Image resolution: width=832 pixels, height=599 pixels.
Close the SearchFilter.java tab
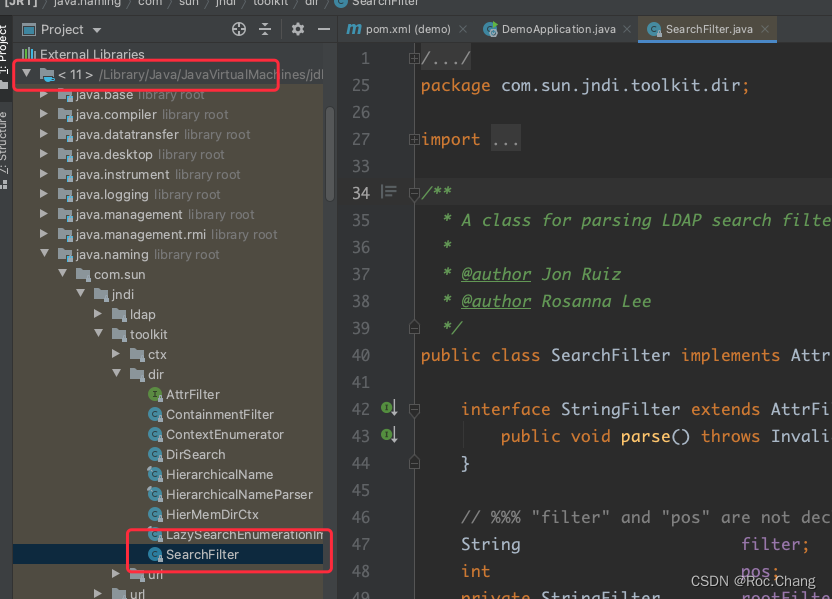coord(765,29)
